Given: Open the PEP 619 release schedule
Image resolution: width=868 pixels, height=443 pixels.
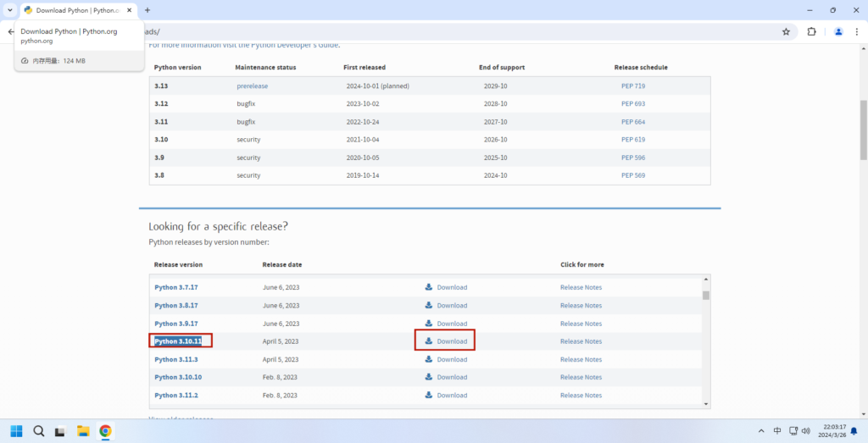Looking at the screenshot, I should tap(632, 140).
